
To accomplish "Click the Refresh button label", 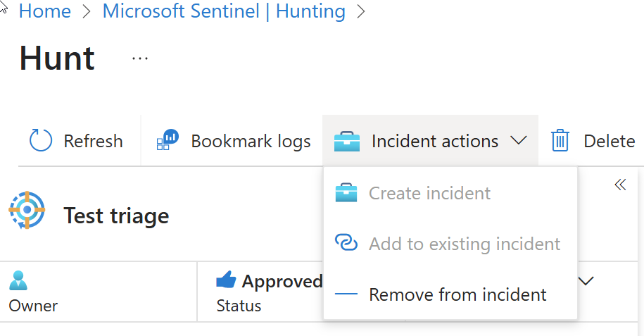I will pos(93,141).
